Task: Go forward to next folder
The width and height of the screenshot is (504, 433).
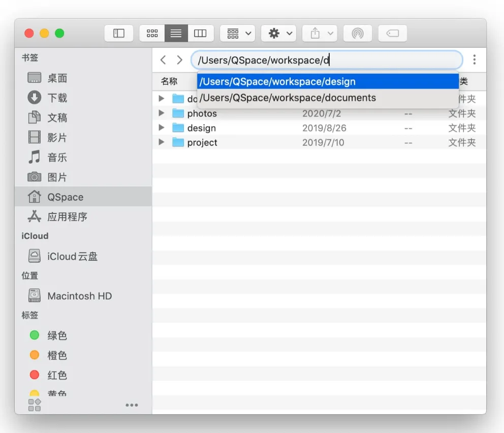Action: point(179,60)
